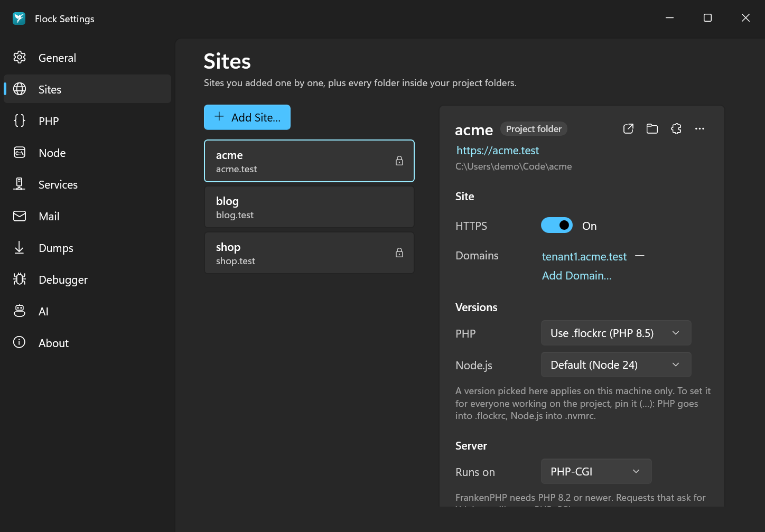The image size is (765, 532).
Task: Click the Server section heading
Action: pyautogui.click(x=471, y=446)
